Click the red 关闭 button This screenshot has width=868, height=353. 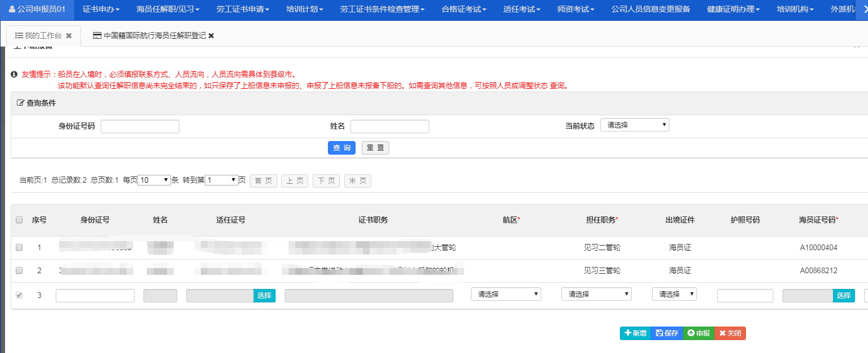pyautogui.click(x=730, y=333)
